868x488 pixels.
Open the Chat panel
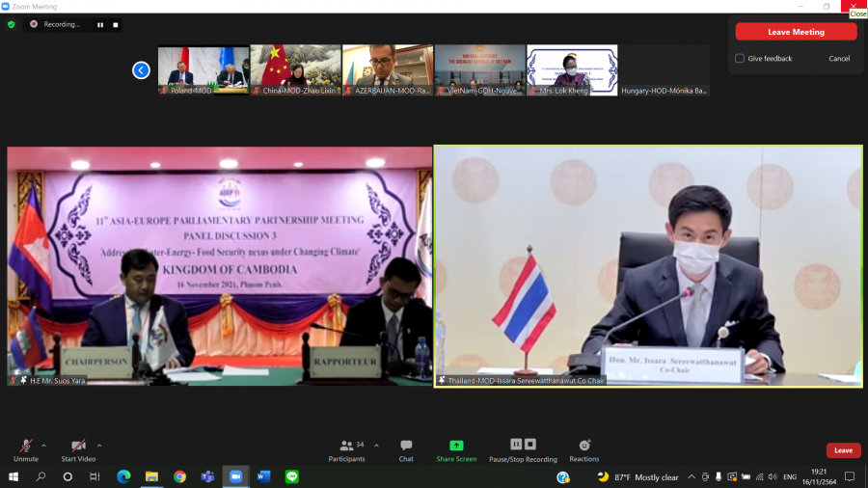point(406,446)
